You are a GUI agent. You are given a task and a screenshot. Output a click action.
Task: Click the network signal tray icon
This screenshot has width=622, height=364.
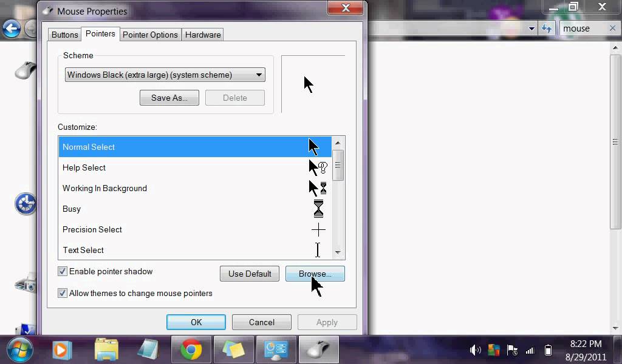tap(530, 351)
